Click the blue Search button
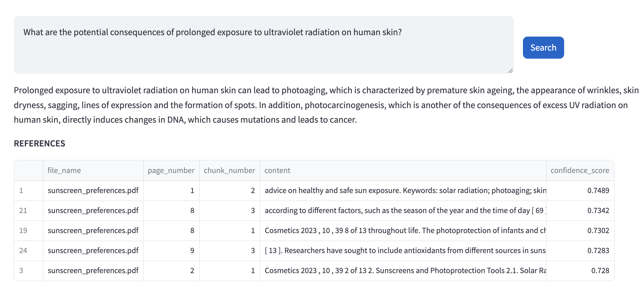Screen dimensions: 644x298 pyautogui.click(x=543, y=47)
